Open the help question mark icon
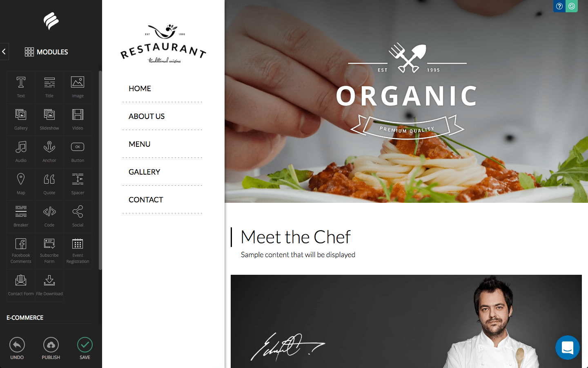The height and width of the screenshot is (368, 588). click(x=559, y=6)
